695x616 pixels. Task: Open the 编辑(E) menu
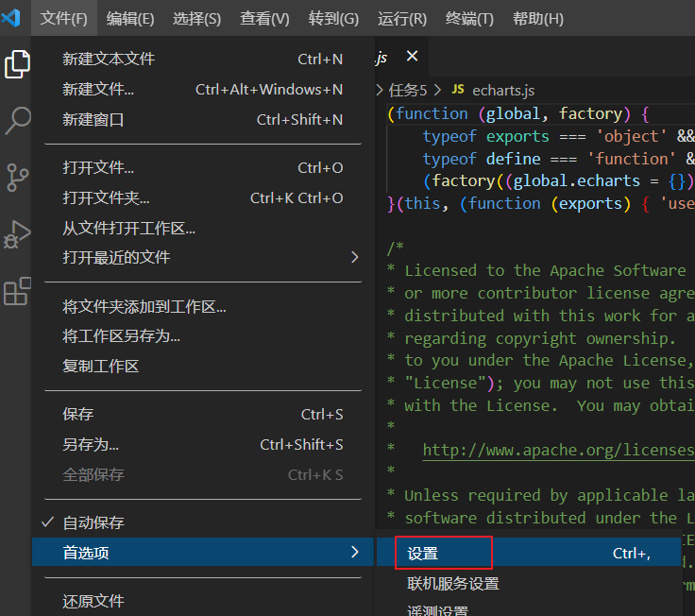(x=130, y=19)
